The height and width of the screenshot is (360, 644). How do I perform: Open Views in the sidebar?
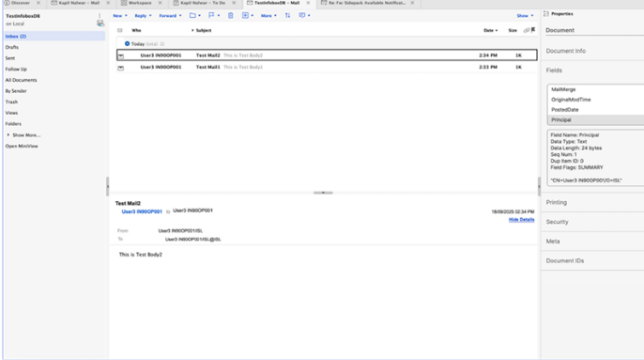tap(11, 113)
